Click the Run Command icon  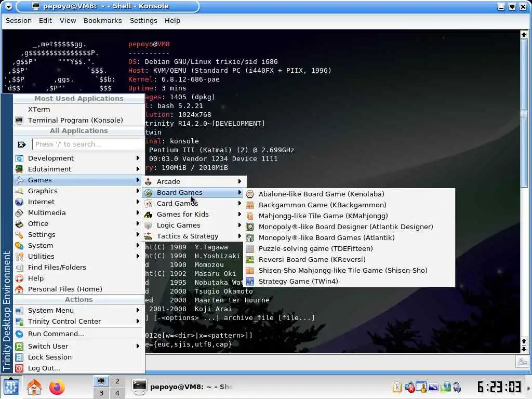(x=19, y=334)
